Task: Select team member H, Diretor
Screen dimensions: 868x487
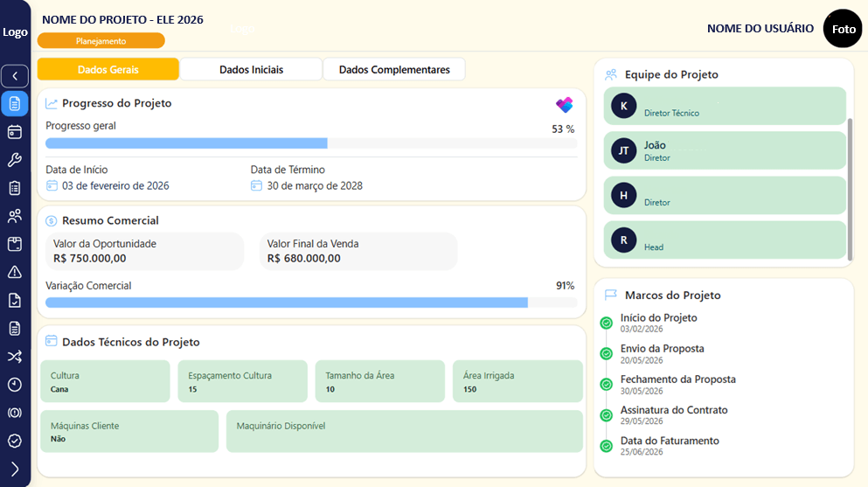Action: tap(725, 195)
